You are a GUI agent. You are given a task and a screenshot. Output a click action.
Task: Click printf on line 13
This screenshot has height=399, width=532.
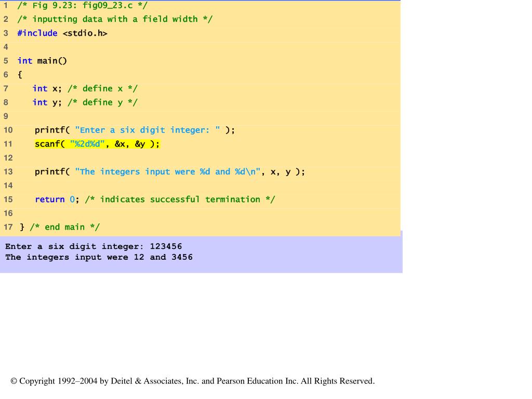[50, 171]
